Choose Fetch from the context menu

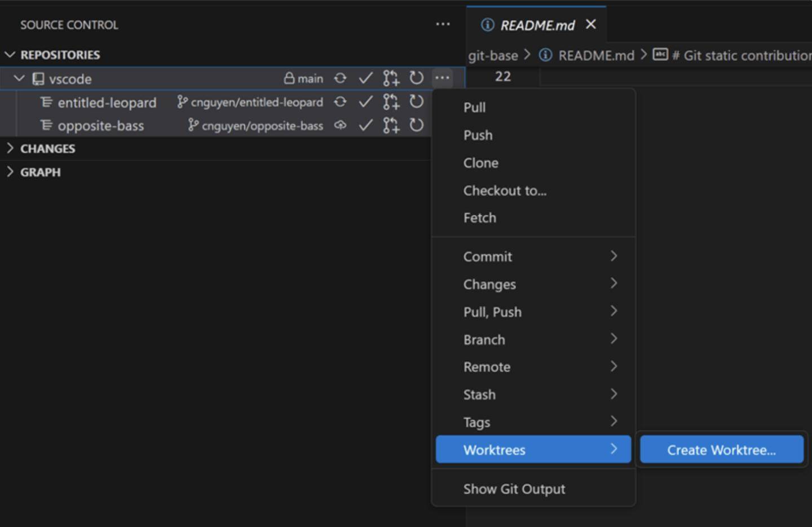pyautogui.click(x=533, y=218)
